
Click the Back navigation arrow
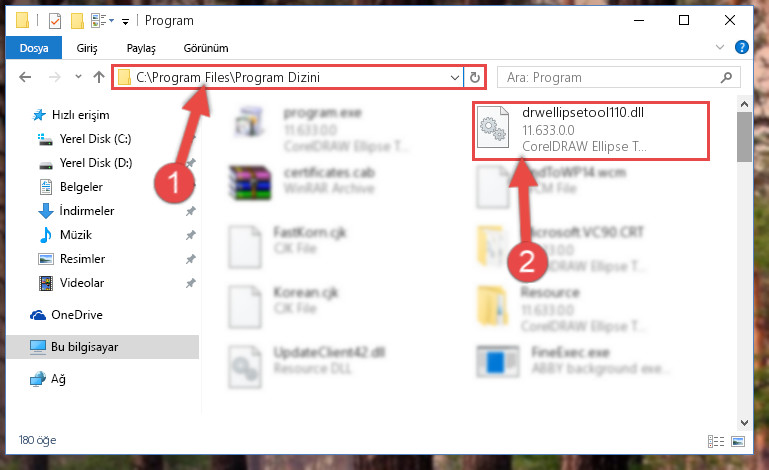[25, 77]
